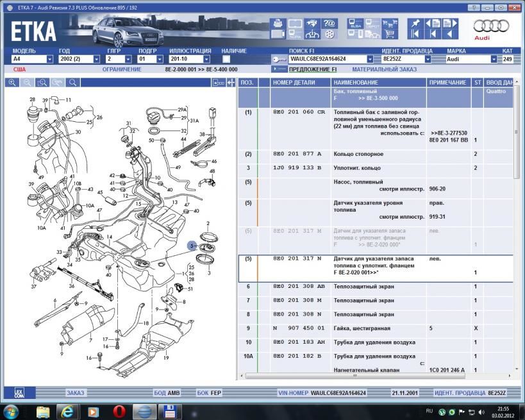
Task: Zoom in on the parts illustration
Action: point(12,83)
